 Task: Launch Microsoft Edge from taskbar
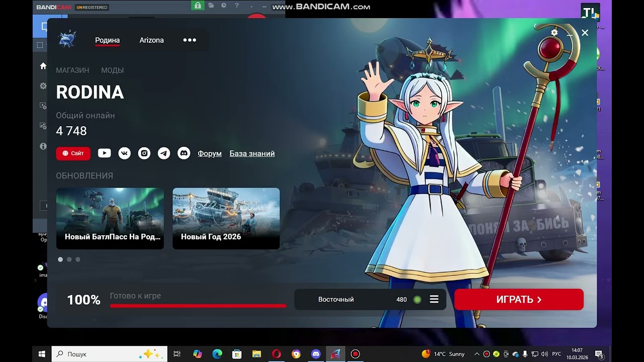217,354
